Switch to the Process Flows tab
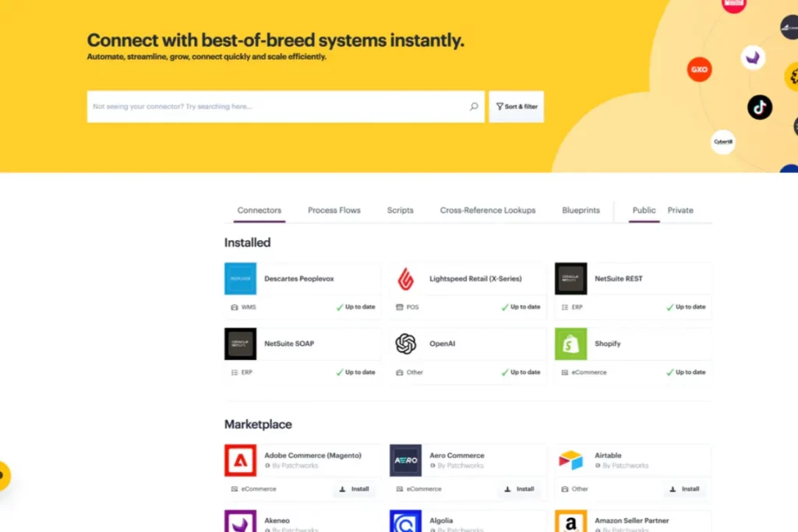798x532 pixels. (x=334, y=210)
